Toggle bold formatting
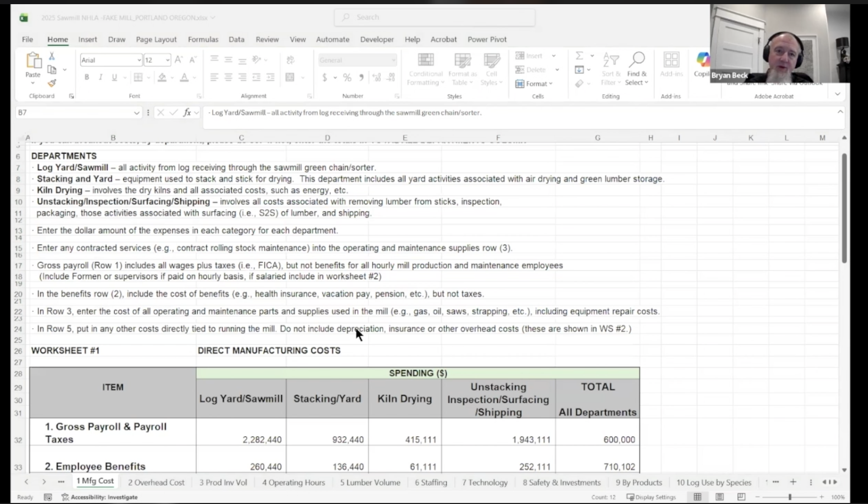The width and height of the screenshot is (868, 504). (x=87, y=77)
